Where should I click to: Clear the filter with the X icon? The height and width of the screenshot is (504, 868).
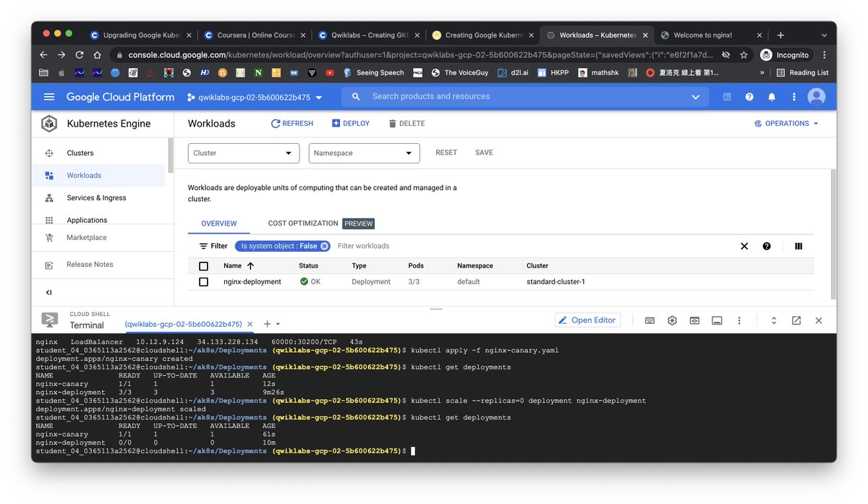coord(744,246)
